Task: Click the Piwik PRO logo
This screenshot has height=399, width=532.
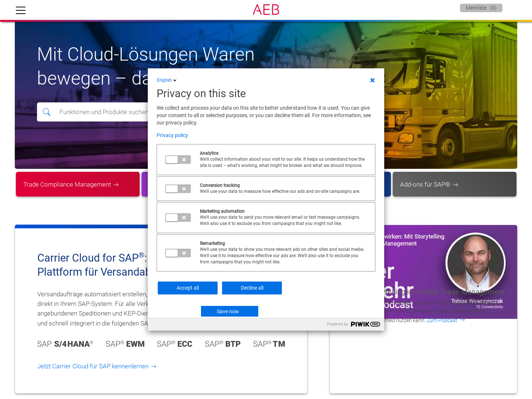Action: coord(365,324)
